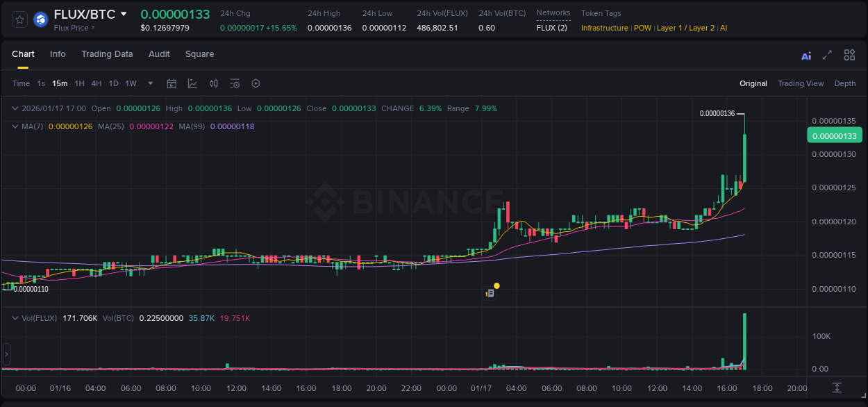868x407 pixels.
Task: Open the chart settings hexagon icon
Action: coord(256,83)
